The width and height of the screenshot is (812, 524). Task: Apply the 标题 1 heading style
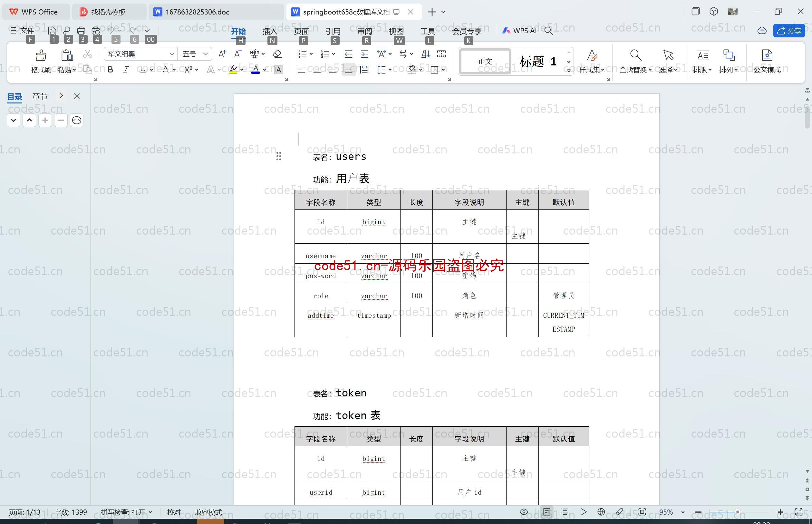[x=538, y=61]
